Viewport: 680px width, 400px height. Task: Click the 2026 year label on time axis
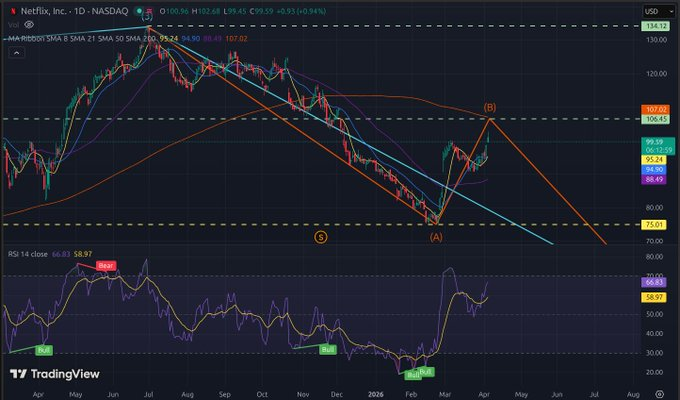(376, 394)
